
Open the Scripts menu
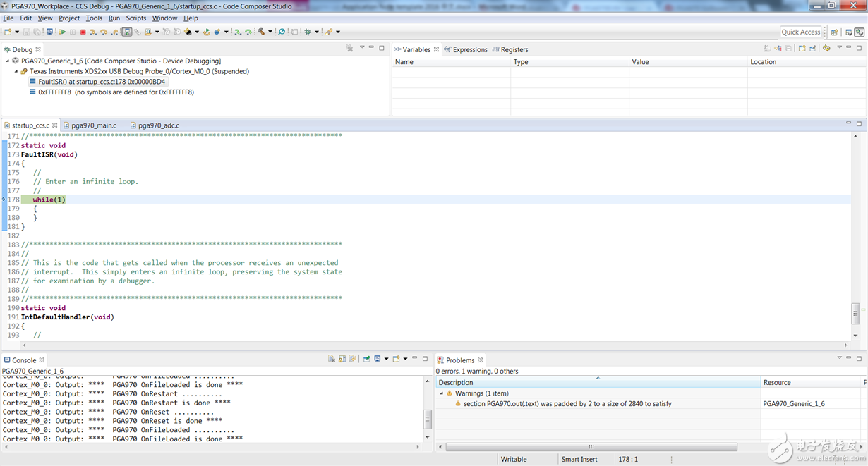click(x=136, y=18)
